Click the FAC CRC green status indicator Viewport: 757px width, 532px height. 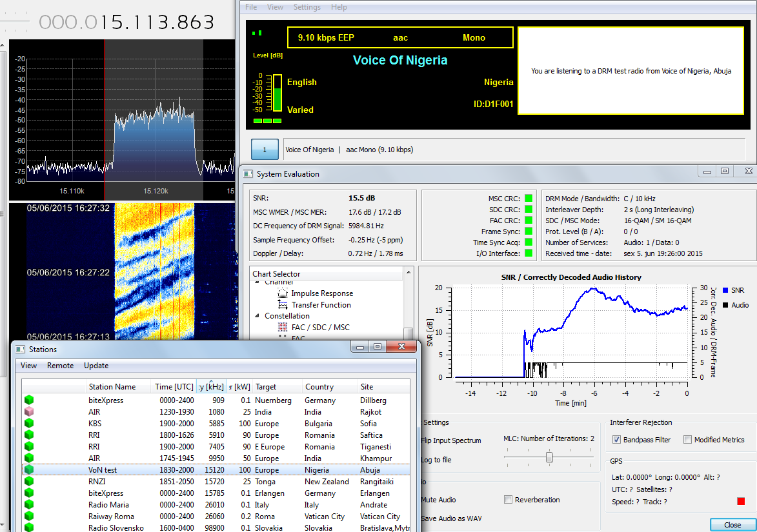[529, 221]
